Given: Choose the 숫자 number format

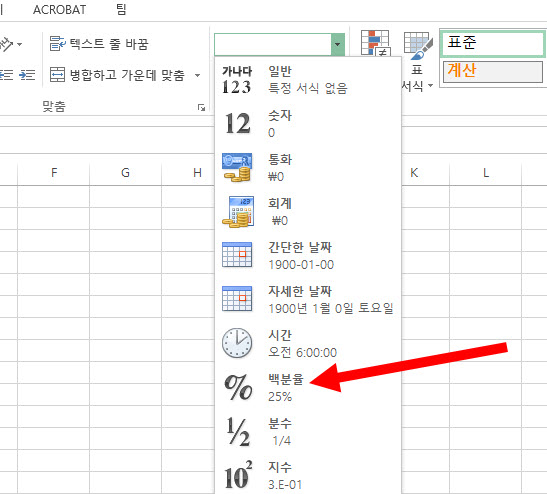Looking at the screenshot, I should click(308, 124).
